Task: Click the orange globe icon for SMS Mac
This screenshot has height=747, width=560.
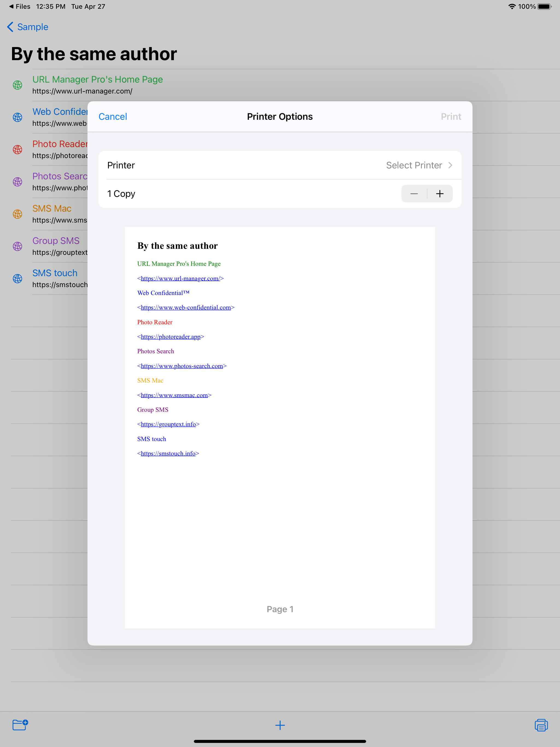Action: click(17, 214)
